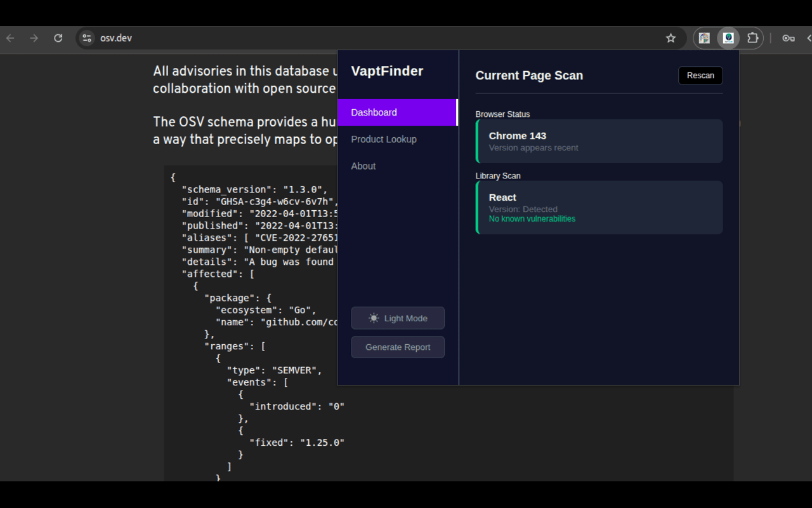Click the VaptFinder title

click(387, 71)
